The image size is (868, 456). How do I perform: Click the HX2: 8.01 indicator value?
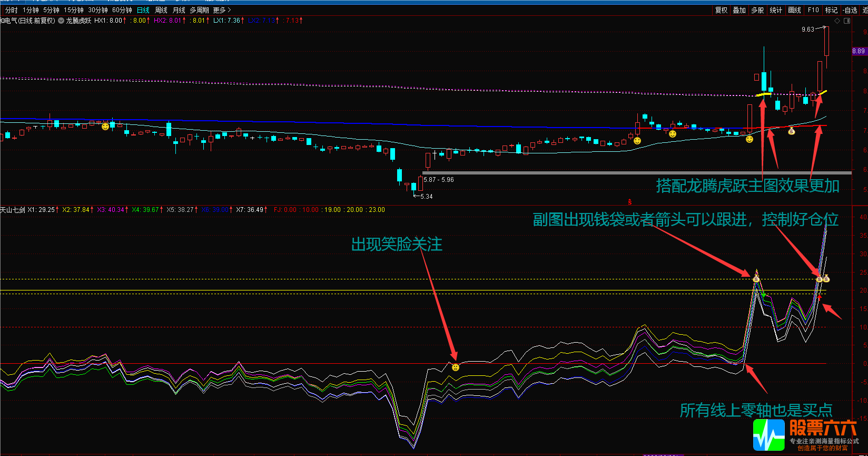[170, 21]
